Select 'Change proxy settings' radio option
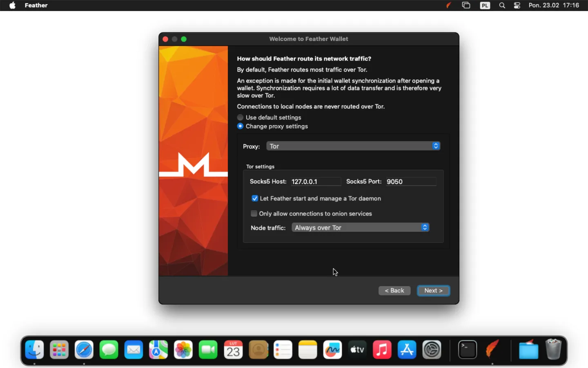The height and width of the screenshot is (368, 588). coord(273,127)
